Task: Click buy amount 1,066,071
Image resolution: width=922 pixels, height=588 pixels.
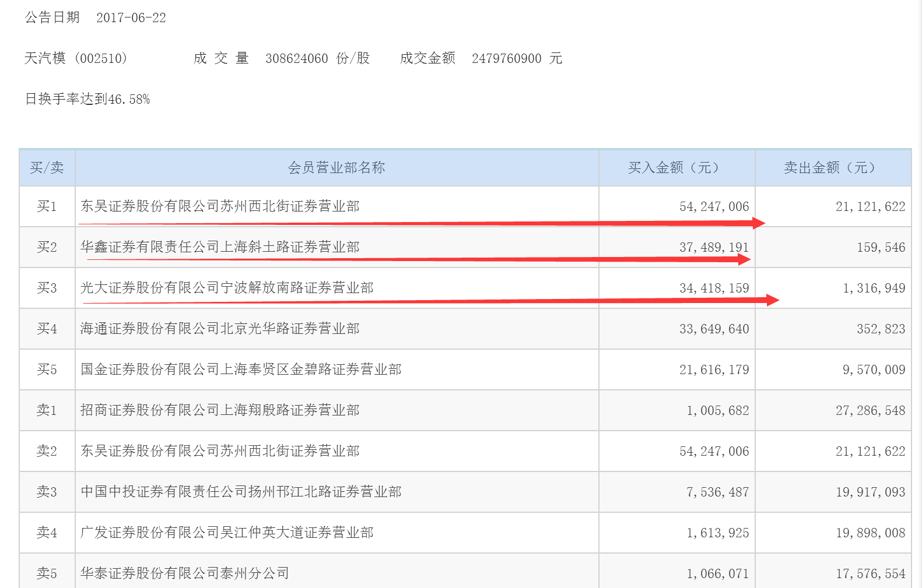Action: click(718, 573)
